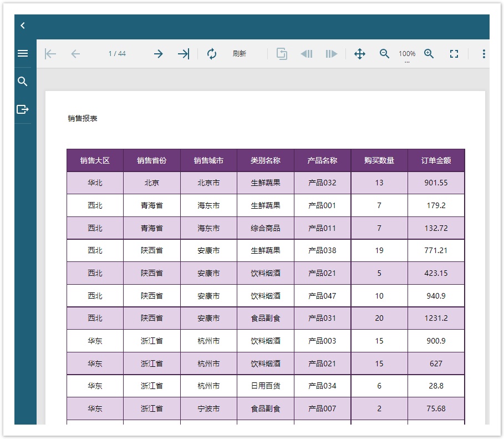Viewport: 504px width, 439px height.
Task: Click the 900.9 amount cell
Action: (x=436, y=341)
